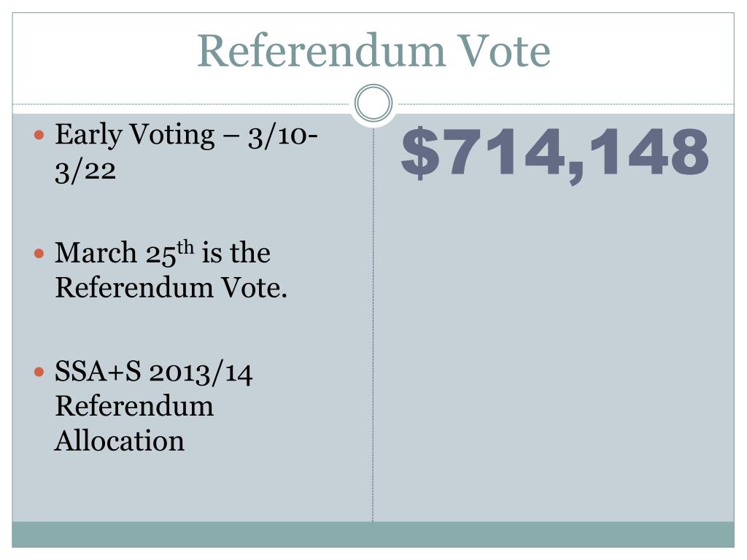Select the Early Voting – 3/10- text line
747x560 pixels.
tap(186, 135)
